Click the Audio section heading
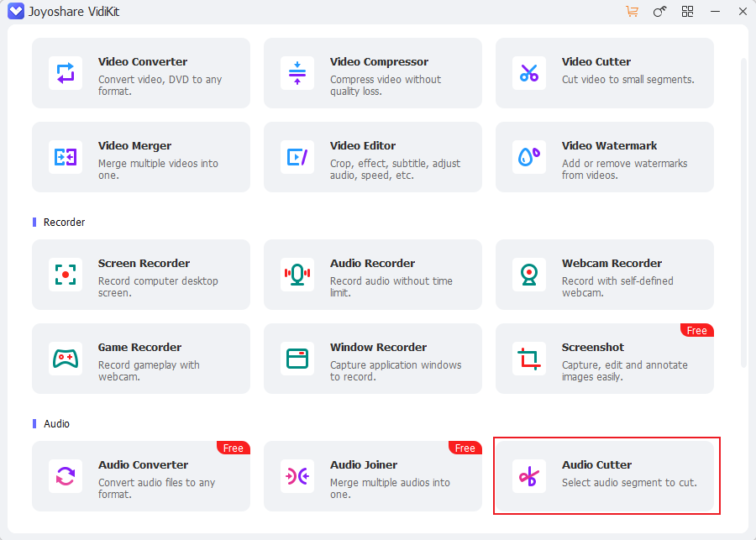The width and height of the screenshot is (756, 540). tap(56, 424)
